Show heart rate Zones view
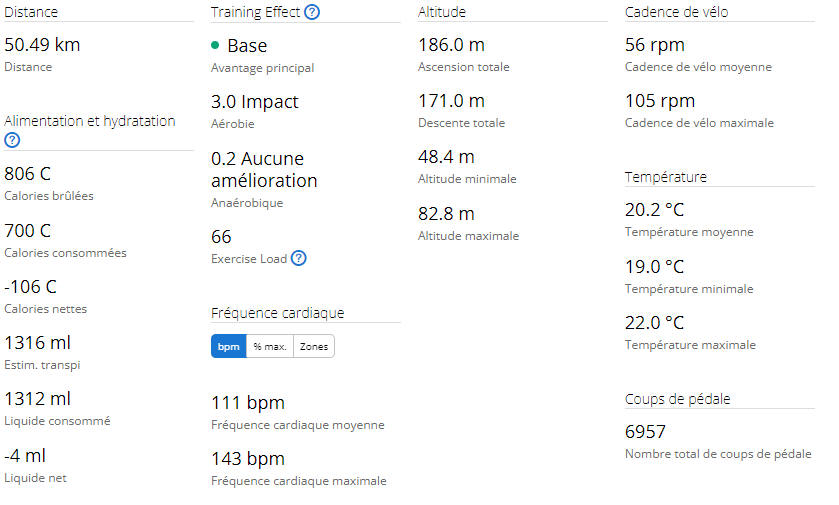This screenshot has width=839, height=505. point(314,346)
